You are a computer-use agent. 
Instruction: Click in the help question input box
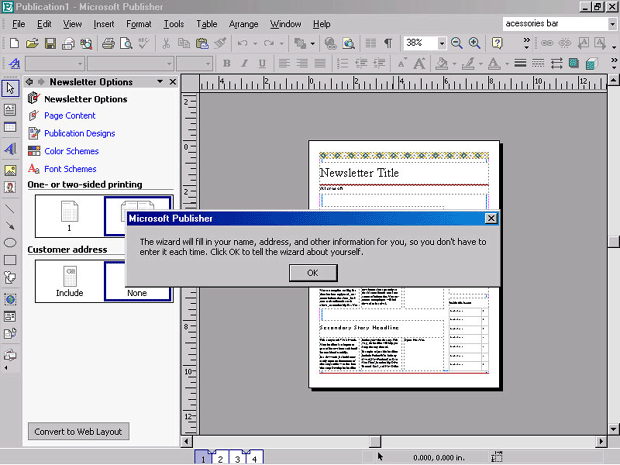pos(555,24)
